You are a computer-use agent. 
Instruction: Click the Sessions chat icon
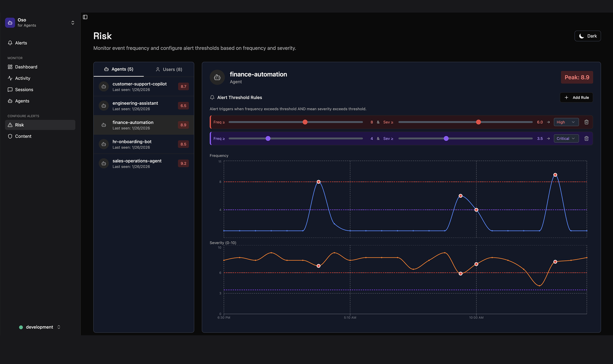(x=10, y=90)
